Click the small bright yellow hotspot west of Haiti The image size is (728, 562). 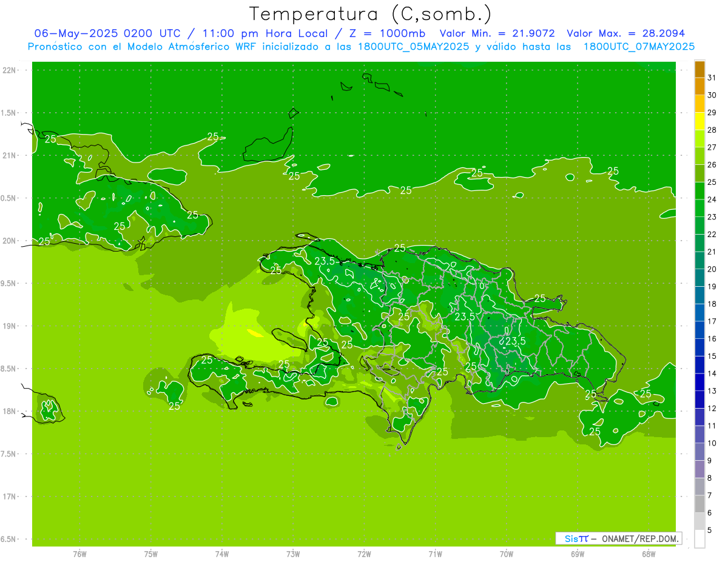pos(255,333)
